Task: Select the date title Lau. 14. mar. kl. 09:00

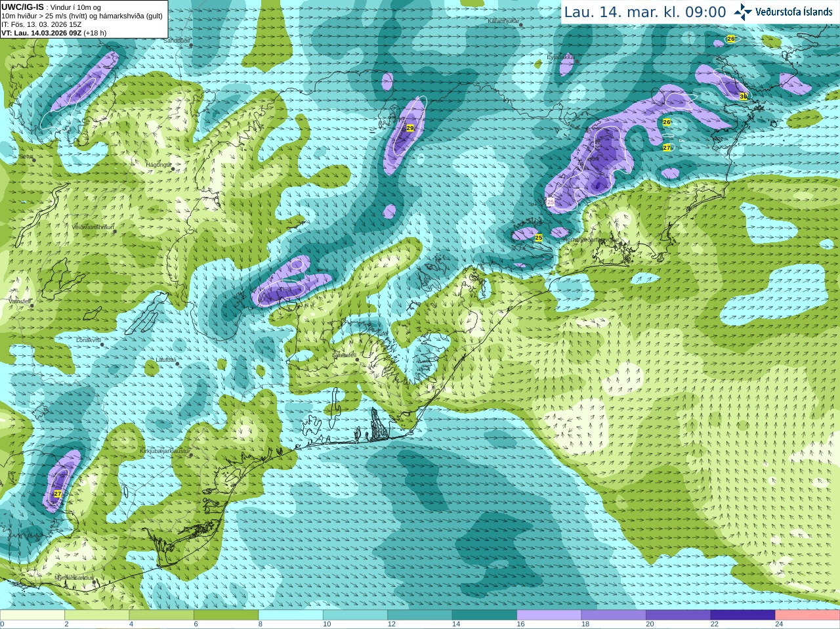Action: 645,12
